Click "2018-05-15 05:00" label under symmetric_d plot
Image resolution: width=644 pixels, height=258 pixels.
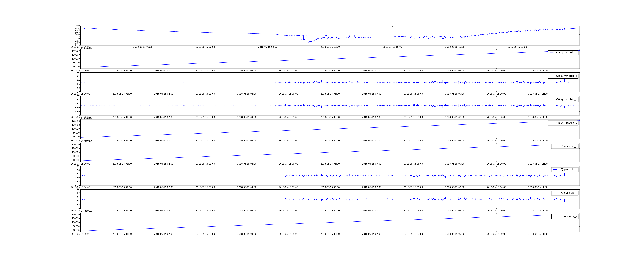point(289,94)
